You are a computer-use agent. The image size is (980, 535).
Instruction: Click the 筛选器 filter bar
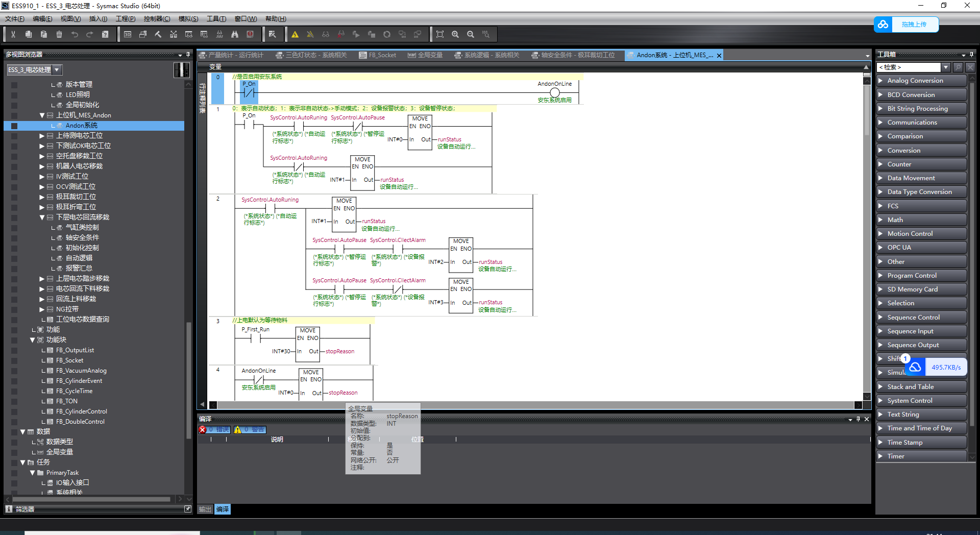pos(98,509)
